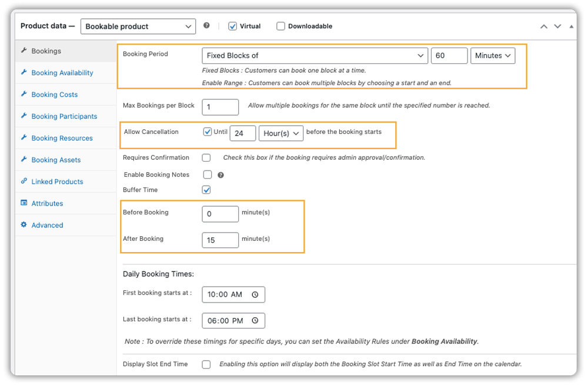Open the Minutes unit dropdown
This screenshot has height=386, width=588.
[x=493, y=55]
